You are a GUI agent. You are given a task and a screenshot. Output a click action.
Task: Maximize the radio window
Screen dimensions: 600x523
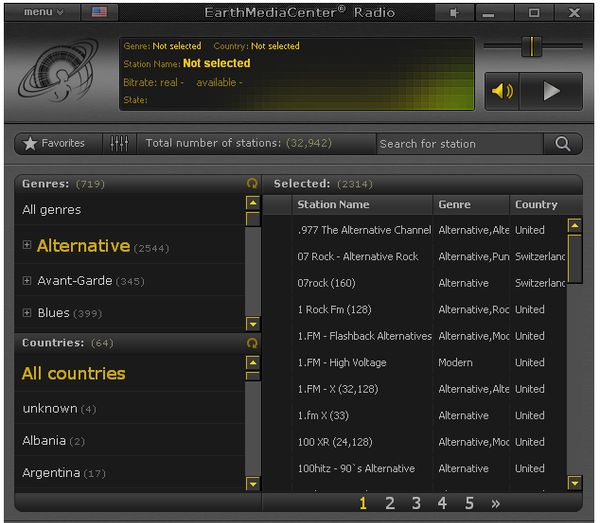(534, 13)
